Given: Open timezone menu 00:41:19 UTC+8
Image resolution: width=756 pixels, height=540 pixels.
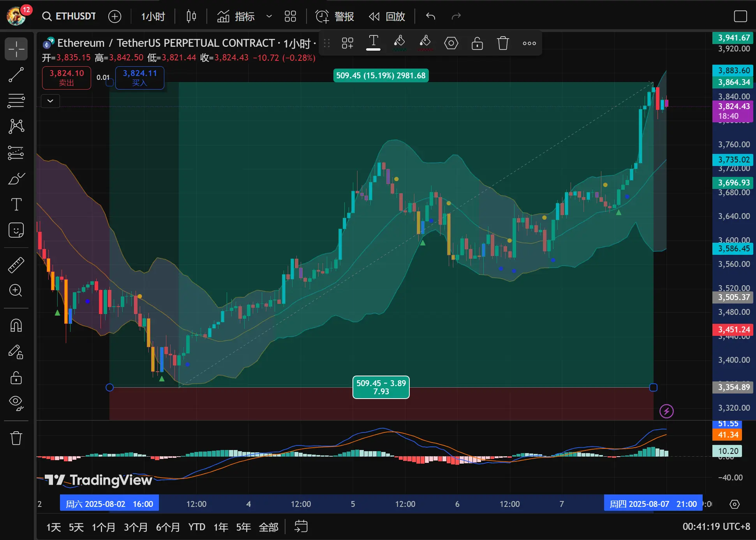Looking at the screenshot, I should [x=716, y=527].
